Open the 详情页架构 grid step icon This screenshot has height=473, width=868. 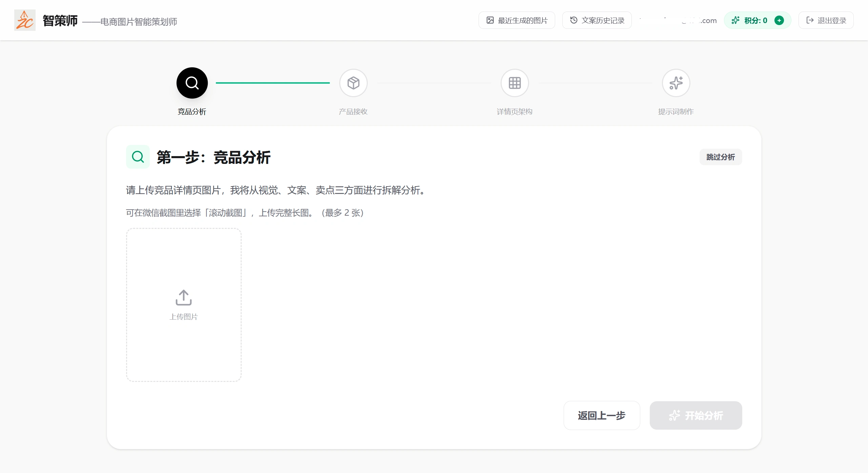pos(514,83)
